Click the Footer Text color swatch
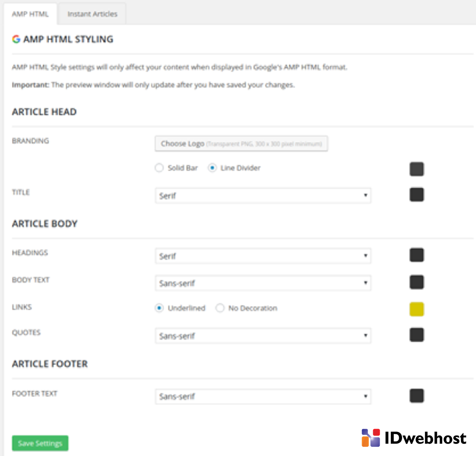Viewport: 476px width, 456px height. 416,396
